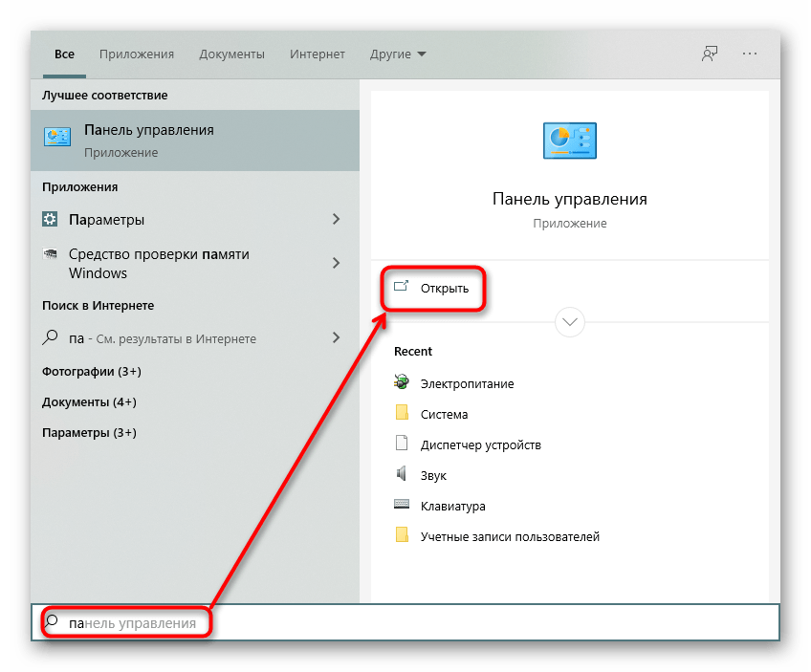Click the Звук speaker icon in Recent
Screen dimensions: 811x672
point(402,474)
